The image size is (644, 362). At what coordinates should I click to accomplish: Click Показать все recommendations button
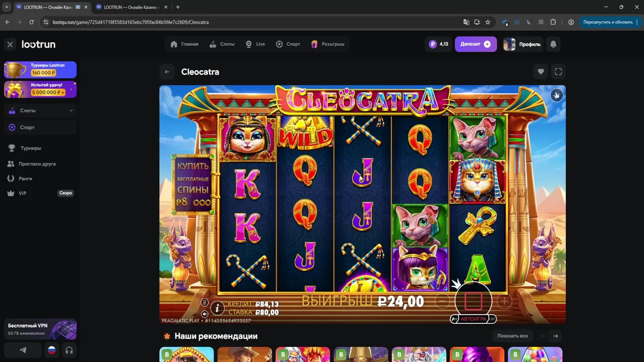point(512,336)
